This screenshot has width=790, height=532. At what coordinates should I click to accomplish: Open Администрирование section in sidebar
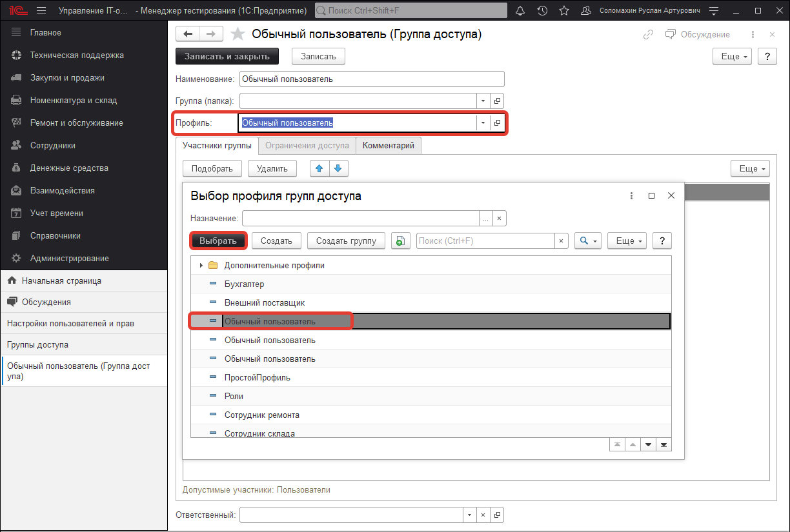click(x=69, y=258)
